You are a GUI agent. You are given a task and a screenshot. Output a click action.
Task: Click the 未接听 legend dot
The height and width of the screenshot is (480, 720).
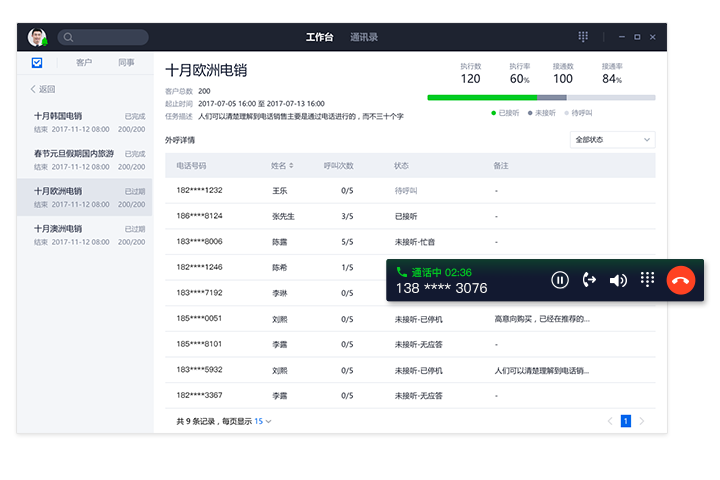[530, 113]
